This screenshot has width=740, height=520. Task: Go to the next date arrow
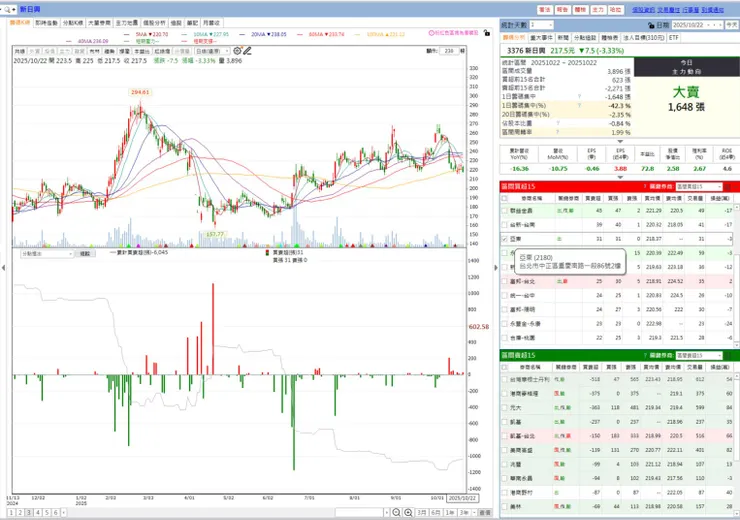(721, 25)
